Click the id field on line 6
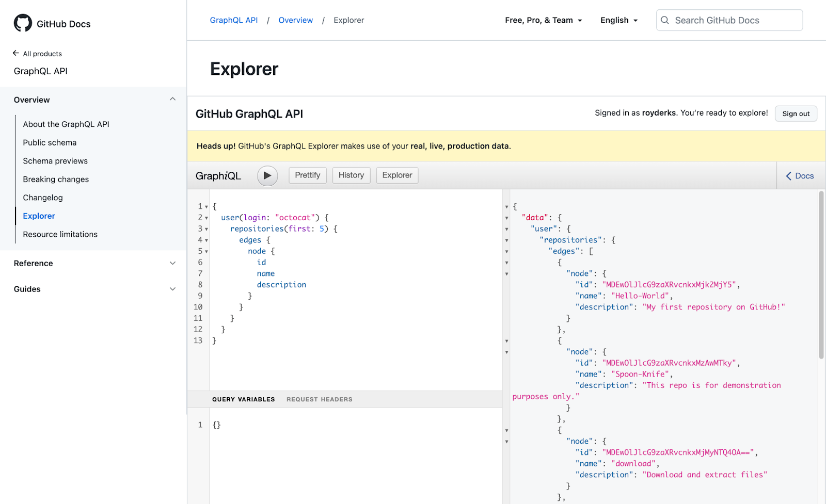The width and height of the screenshot is (826, 504). point(262,263)
